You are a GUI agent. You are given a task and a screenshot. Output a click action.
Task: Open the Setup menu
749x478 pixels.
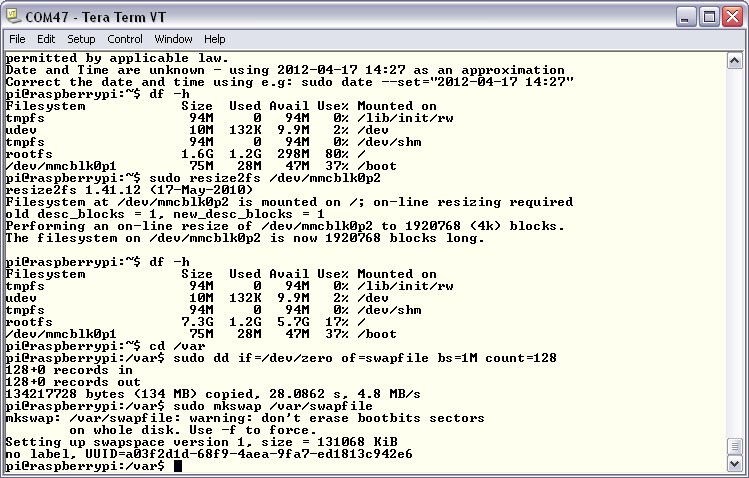pos(81,39)
